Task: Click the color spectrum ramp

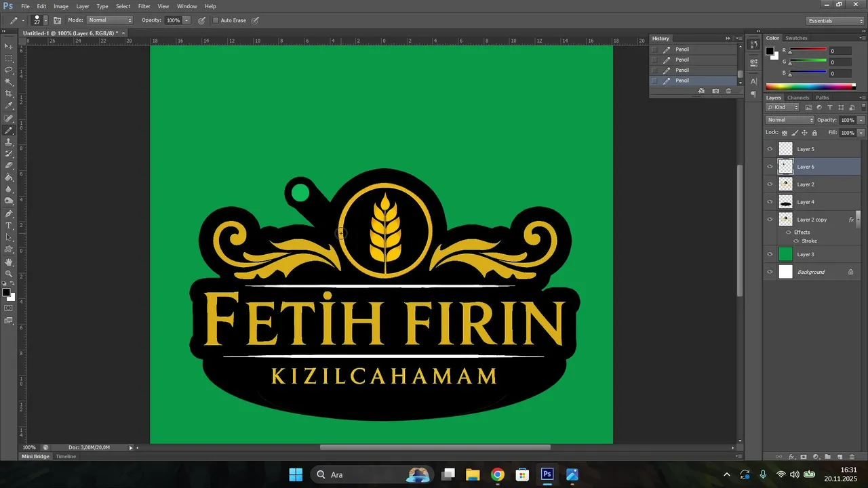Action: [810, 86]
